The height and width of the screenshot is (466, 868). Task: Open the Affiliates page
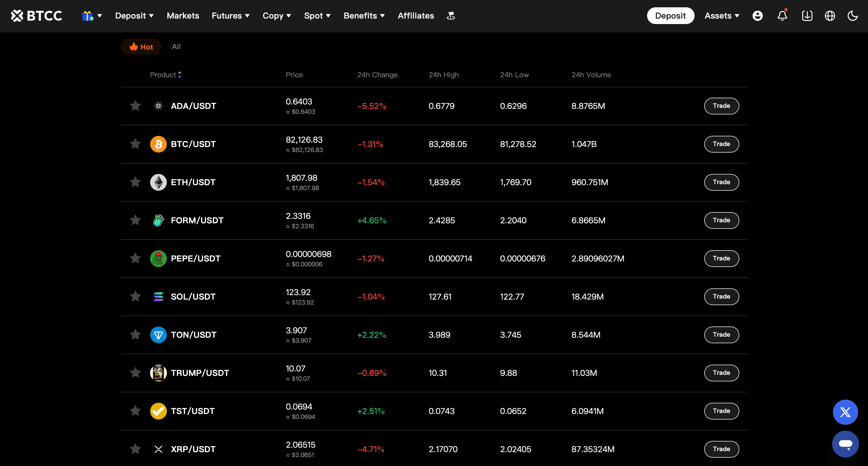[x=415, y=15]
